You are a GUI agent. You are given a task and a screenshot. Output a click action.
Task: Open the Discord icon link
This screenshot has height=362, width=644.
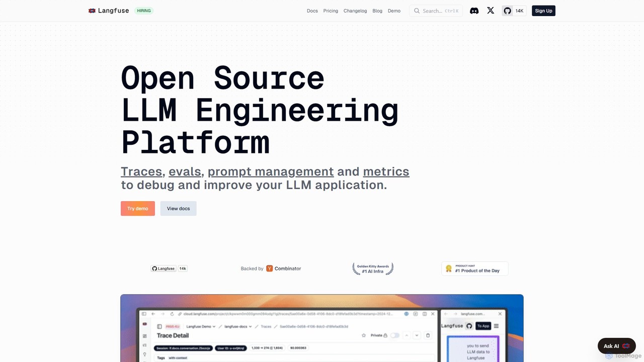point(474,11)
